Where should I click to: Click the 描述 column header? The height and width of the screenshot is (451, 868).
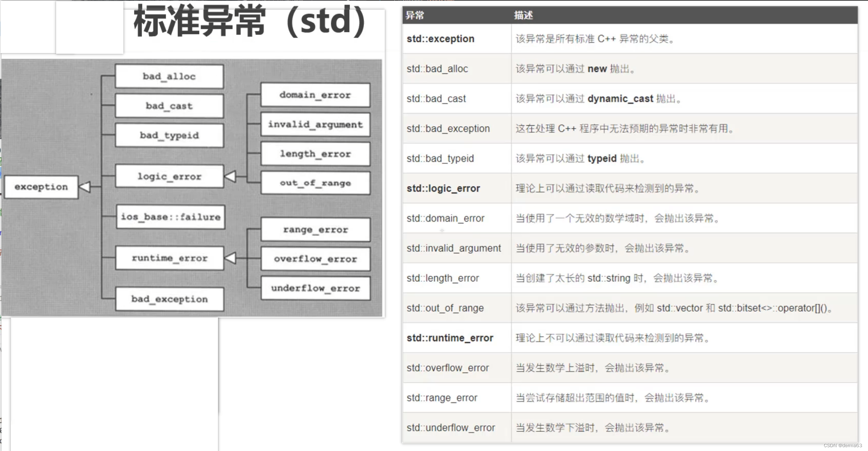tap(523, 15)
